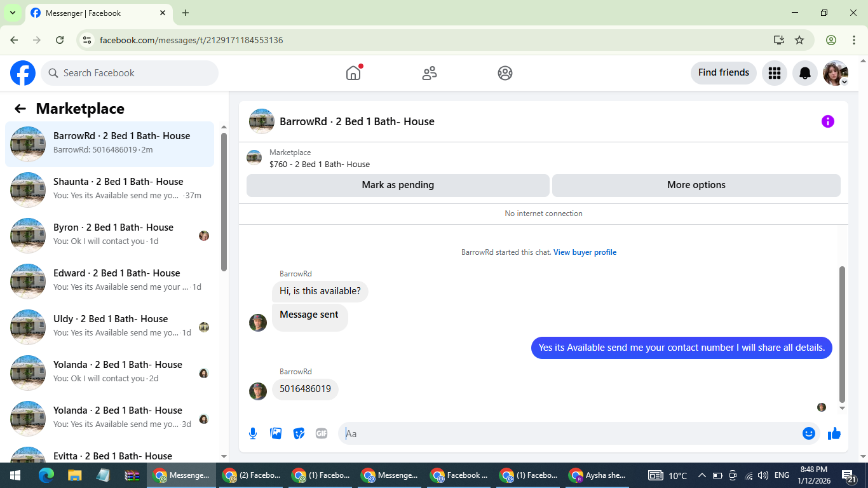
Task: Click the '5016486019' message bubble
Action: (x=306, y=389)
